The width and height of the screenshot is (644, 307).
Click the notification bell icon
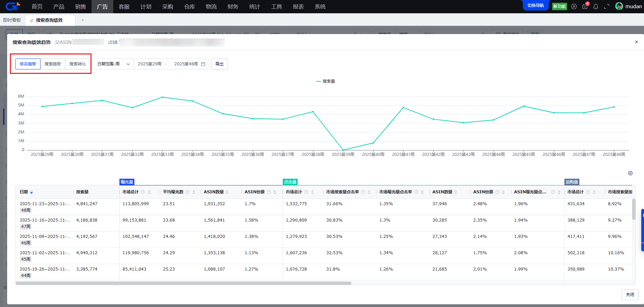(596, 6)
